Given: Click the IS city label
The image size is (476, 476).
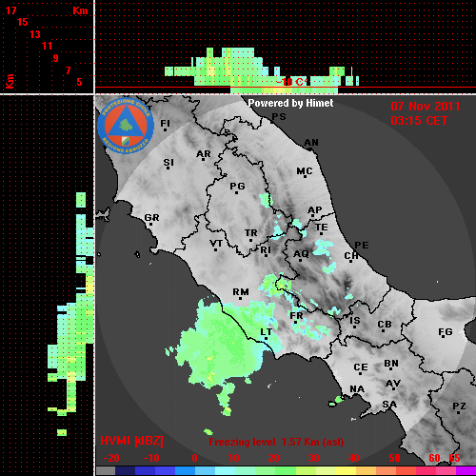Looking at the screenshot, I should tap(355, 321).
